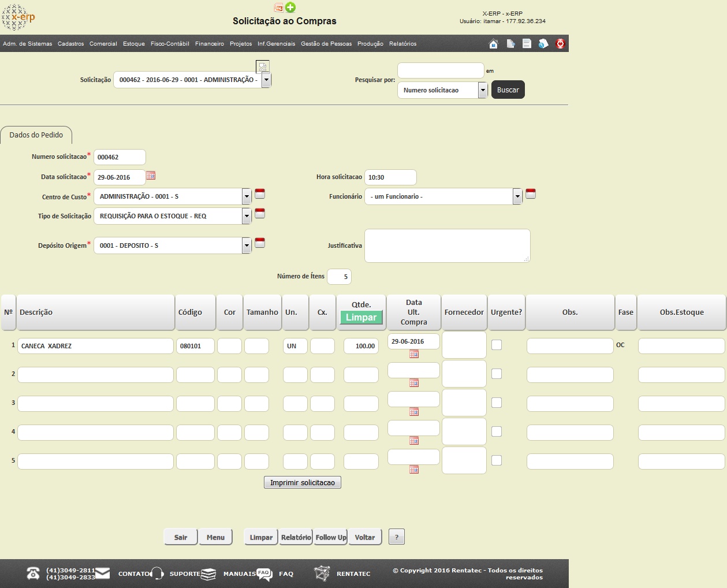Open the calendar for row 2 Data Ult. Compra
The image size is (727, 588).
[414, 383]
